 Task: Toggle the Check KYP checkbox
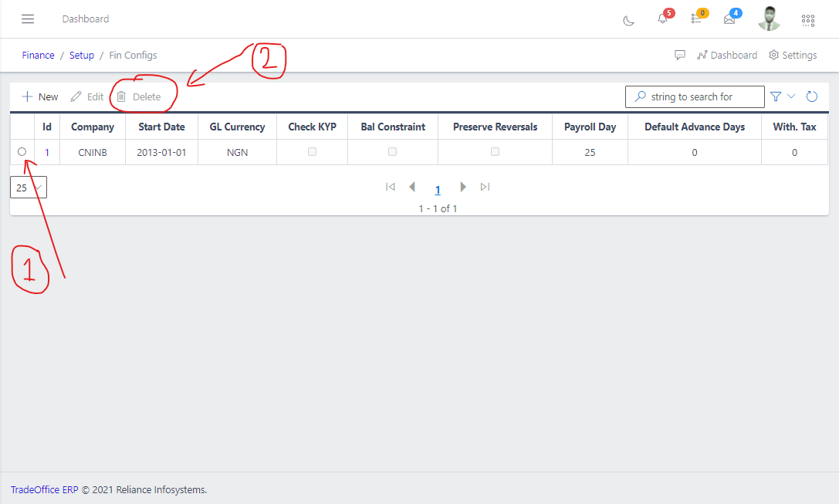click(312, 152)
